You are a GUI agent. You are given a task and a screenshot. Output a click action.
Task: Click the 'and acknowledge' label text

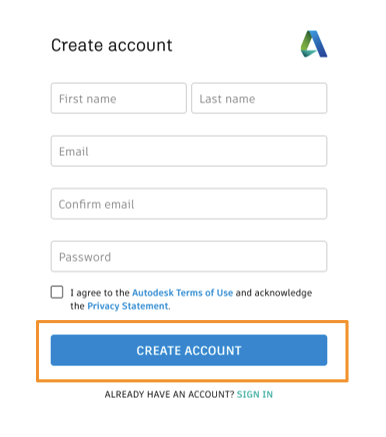[x=274, y=293]
